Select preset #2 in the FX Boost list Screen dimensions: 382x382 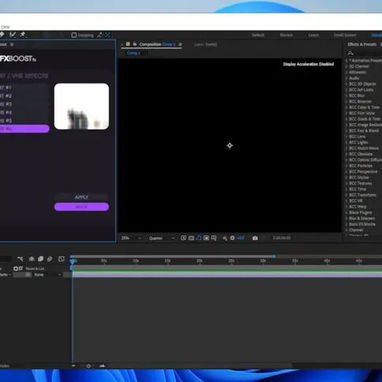[x=23, y=96]
